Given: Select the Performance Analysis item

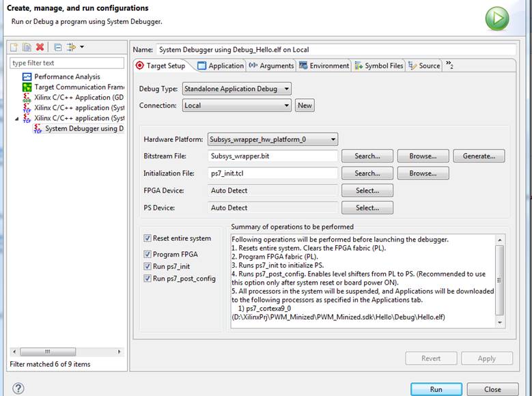Looking at the screenshot, I should coord(67,77).
